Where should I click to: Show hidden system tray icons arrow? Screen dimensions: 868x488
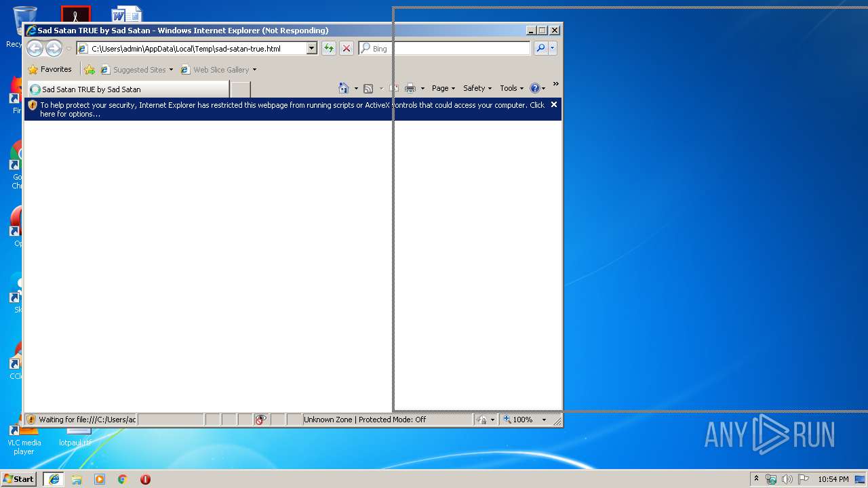[756, 479]
